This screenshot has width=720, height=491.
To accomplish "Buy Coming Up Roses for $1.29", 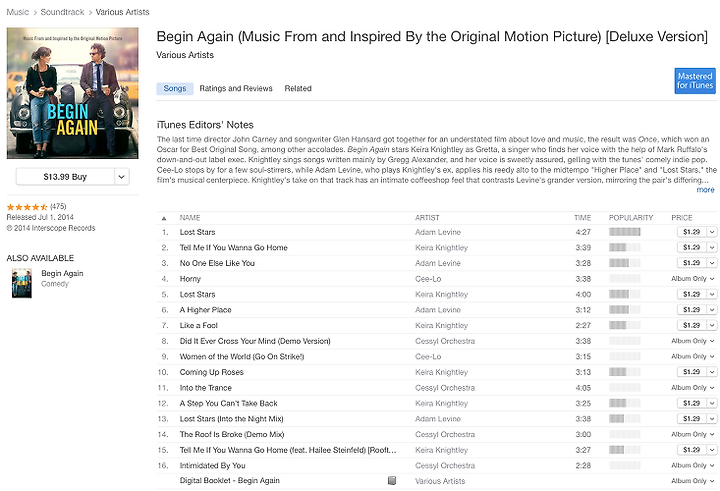I will [692, 372].
